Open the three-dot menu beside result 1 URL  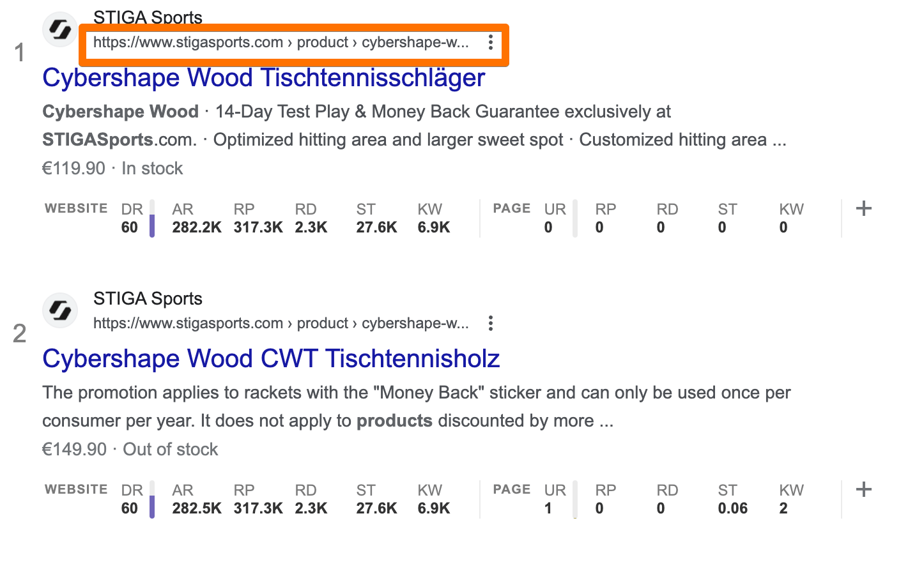pos(491,42)
